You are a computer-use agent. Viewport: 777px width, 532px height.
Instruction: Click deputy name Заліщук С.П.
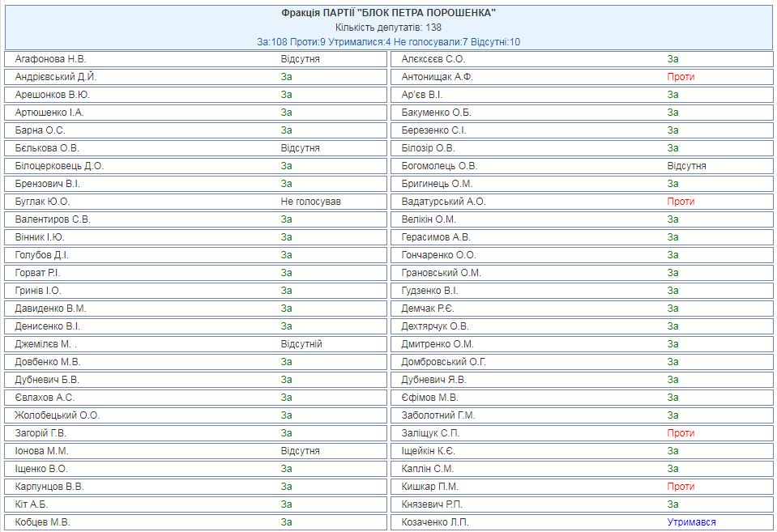tap(430, 433)
